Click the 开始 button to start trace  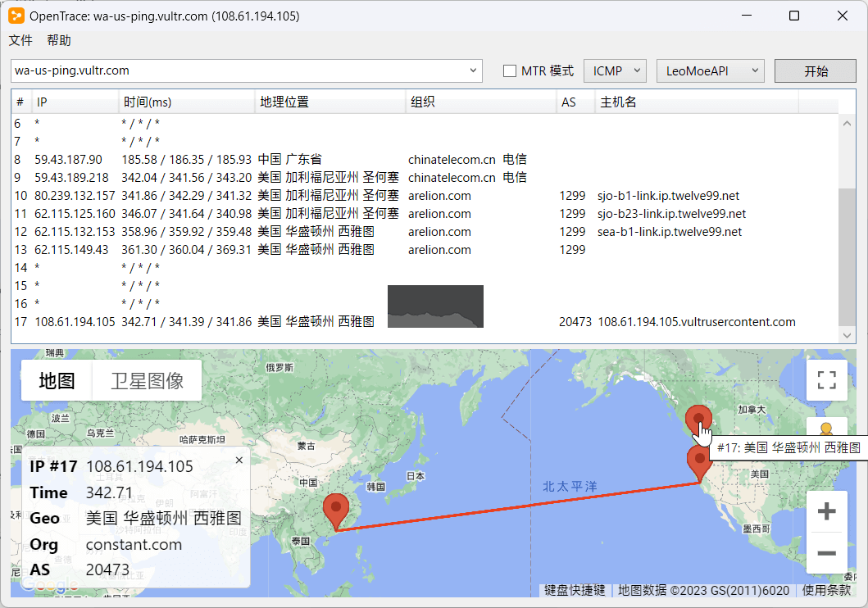coord(815,71)
